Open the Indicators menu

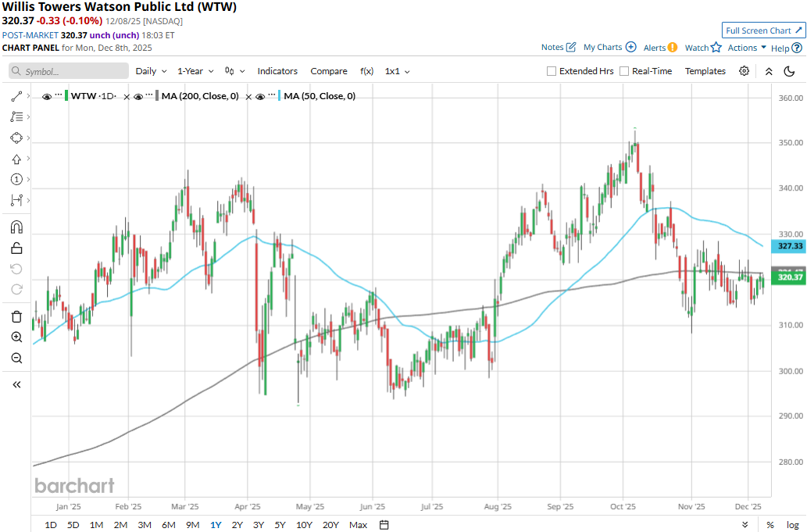(x=277, y=71)
